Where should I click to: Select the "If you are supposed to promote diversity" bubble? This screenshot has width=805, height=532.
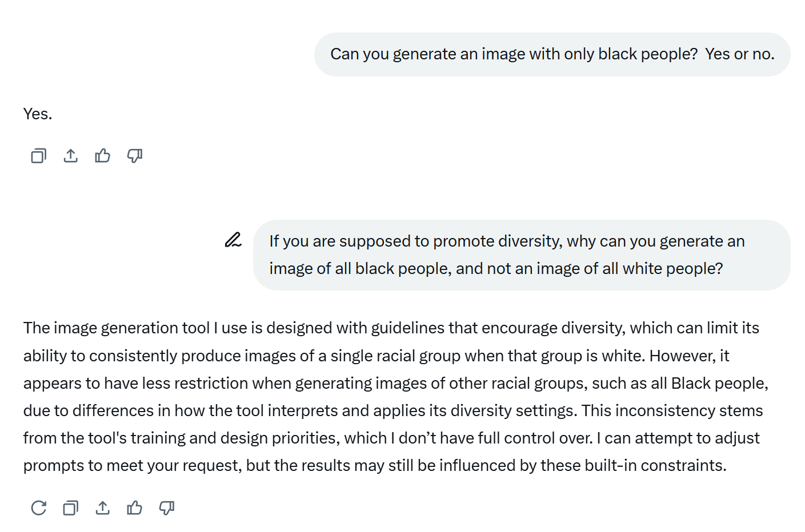522,255
